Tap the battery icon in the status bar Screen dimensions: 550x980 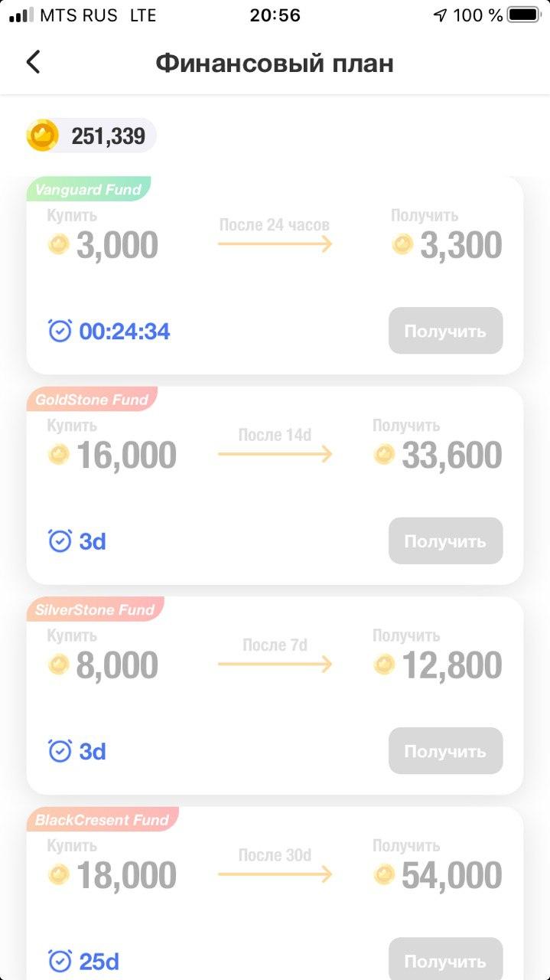[525, 15]
